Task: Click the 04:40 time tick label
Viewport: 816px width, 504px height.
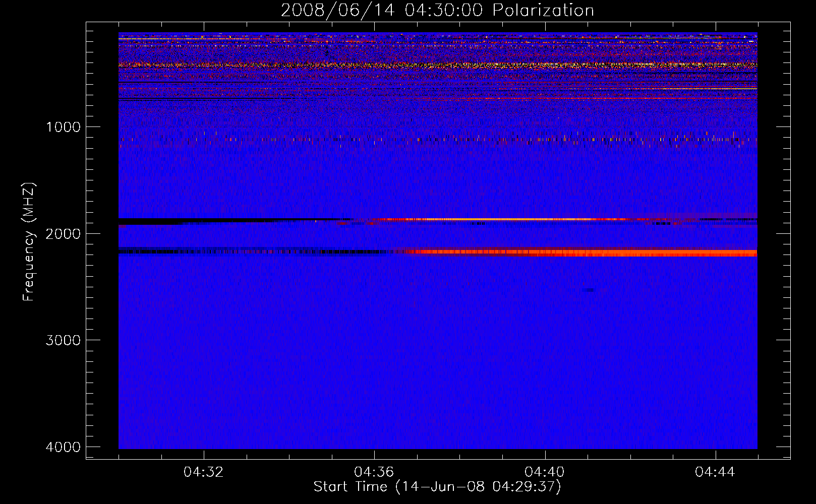Action: point(545,472)
